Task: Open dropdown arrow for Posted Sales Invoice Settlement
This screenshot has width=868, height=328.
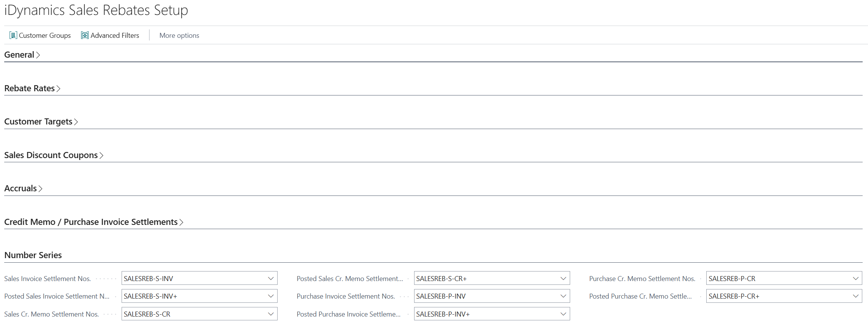Action: [271, 296]
